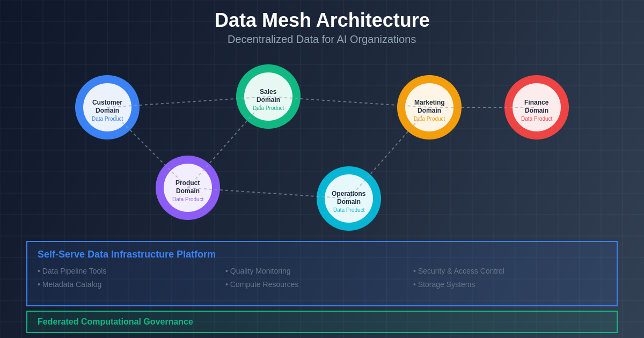Image resolution: width=644 pixels, height=338 pixels.
Task: Click the Data Mesh Architecture title
Action: 322,20
